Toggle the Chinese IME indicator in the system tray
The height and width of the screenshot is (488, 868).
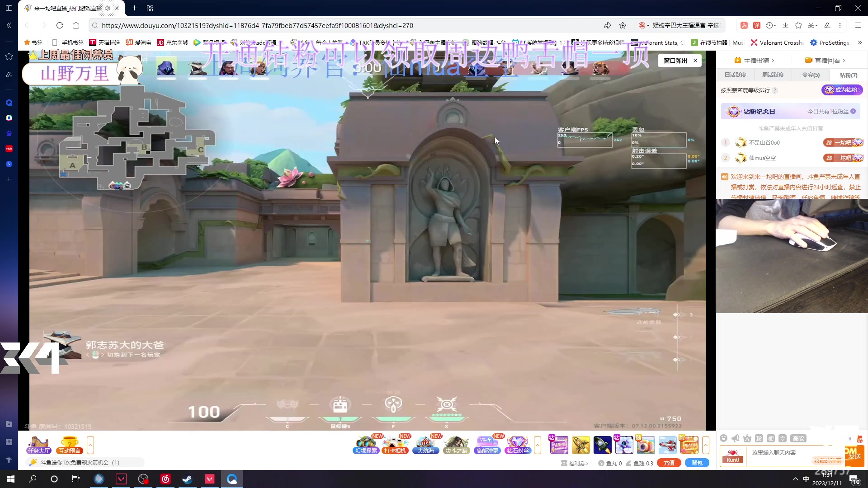(x=806, y=479)
